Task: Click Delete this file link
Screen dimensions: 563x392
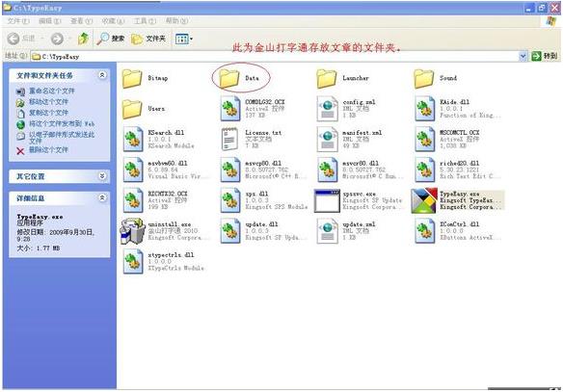Action: pos(48,149)
